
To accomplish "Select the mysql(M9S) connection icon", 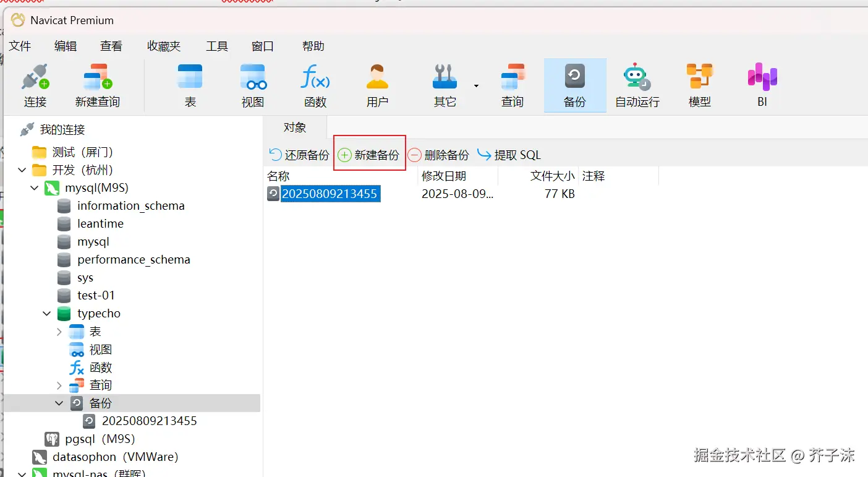I will [x=52, y=188].
